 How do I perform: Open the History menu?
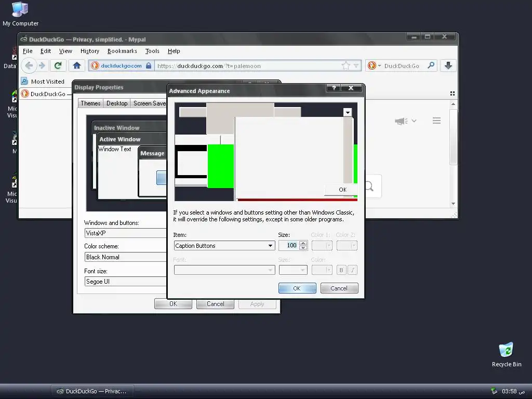[89, 51]
